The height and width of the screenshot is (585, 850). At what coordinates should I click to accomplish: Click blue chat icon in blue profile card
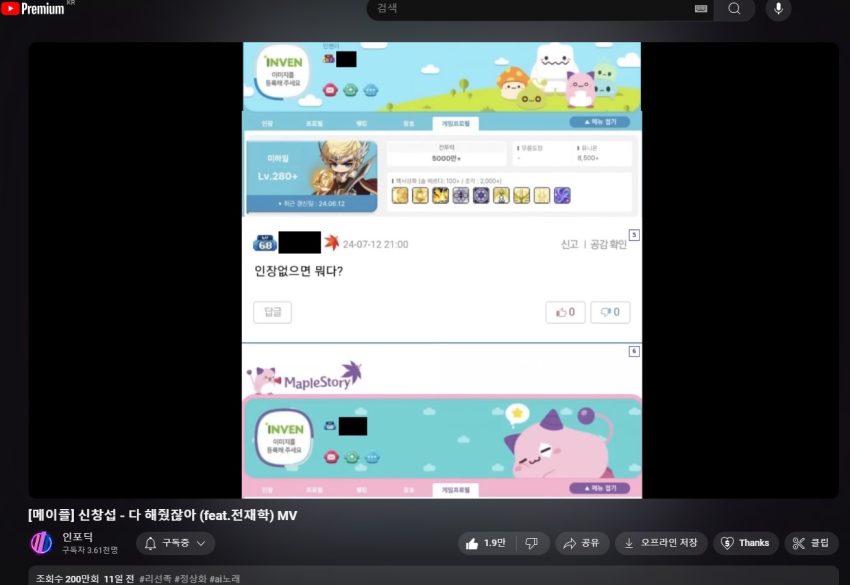point(371,90)
